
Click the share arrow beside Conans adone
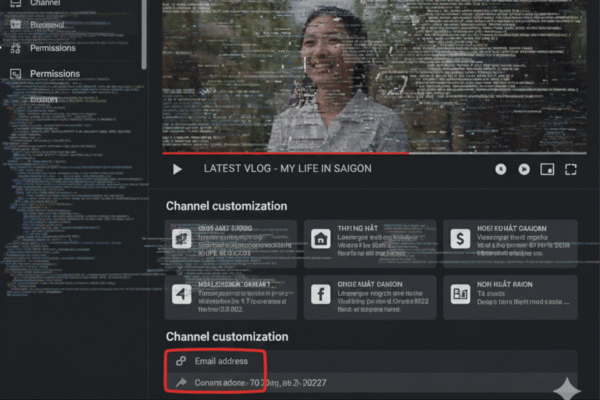tap(181, 382)
